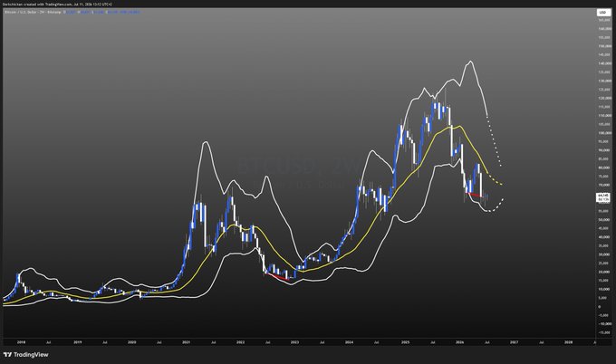
Task: Click the 2027 label on the time axis
Action: [514, 342]
